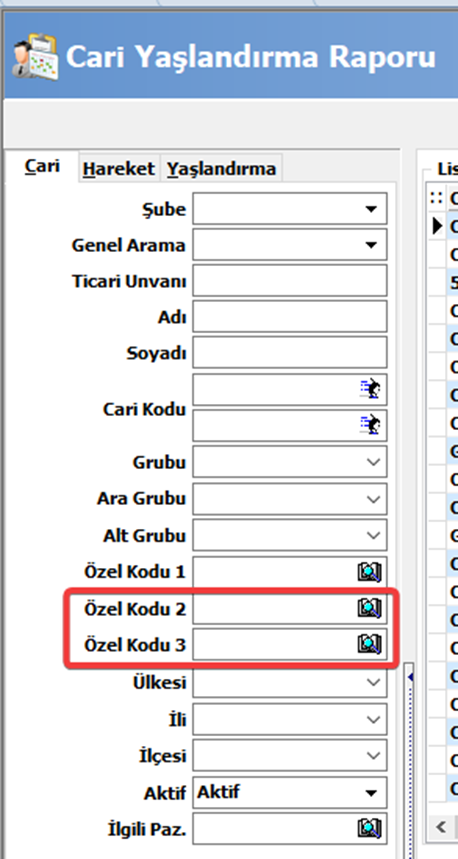Screen dimensions: 458x859
Task: Open the Özel Kodu 2 lookup icon
Action: [369, 608]
